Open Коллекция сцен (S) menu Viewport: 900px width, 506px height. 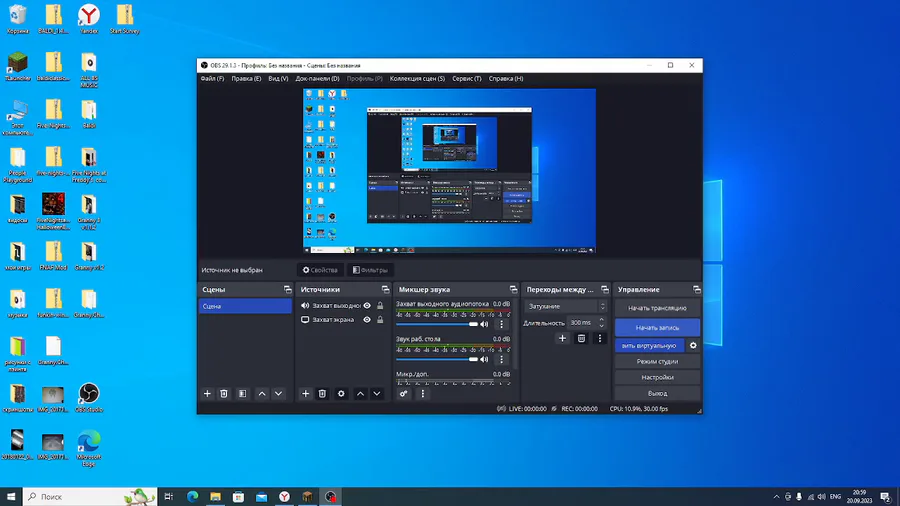coord(417,79)
